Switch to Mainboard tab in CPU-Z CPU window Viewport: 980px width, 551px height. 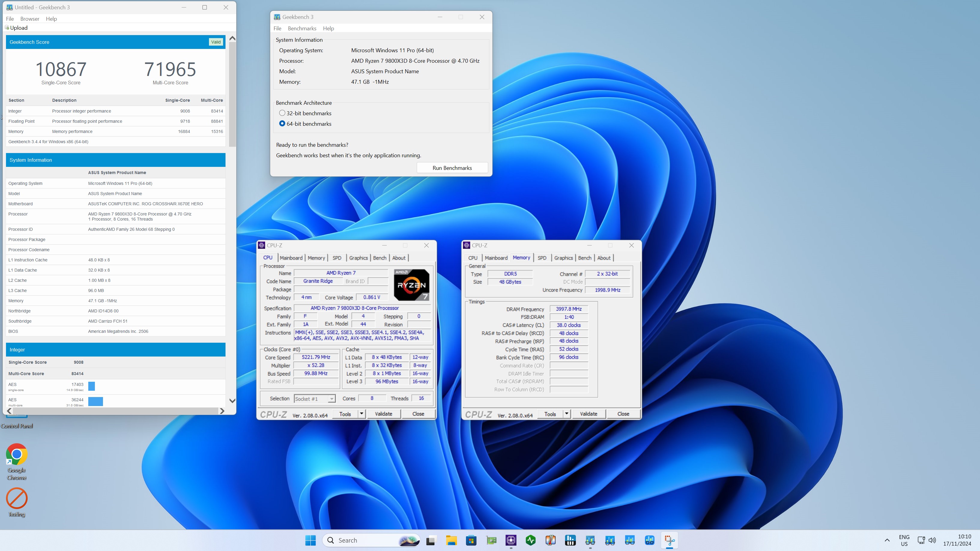(x=291, y=258)
